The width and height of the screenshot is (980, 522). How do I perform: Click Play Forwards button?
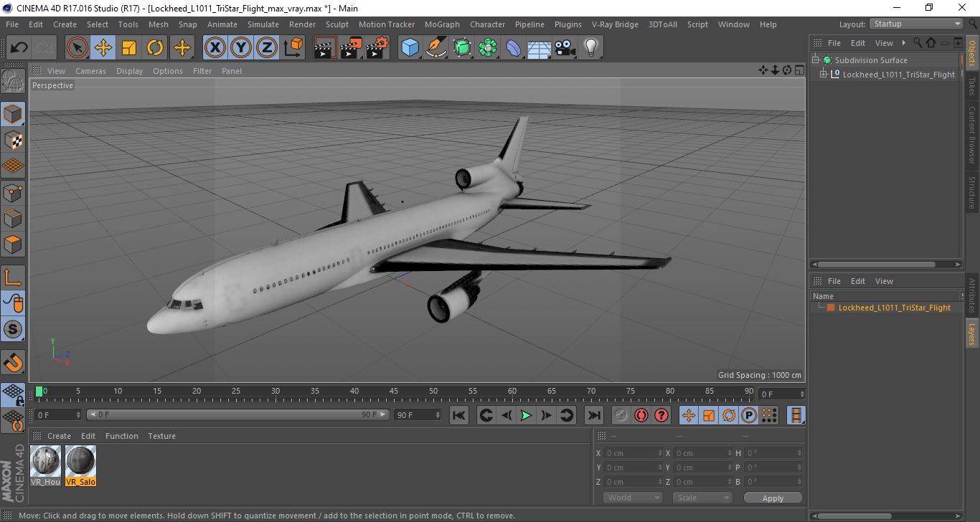coord(526,415)
